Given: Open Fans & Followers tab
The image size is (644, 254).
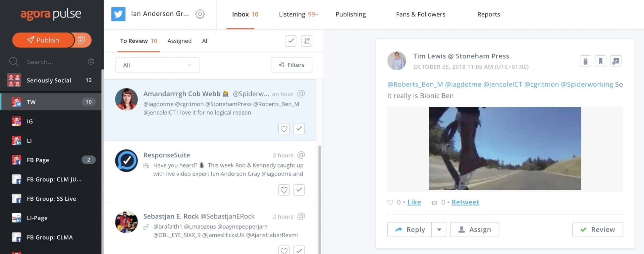Looking at the screenshot, I should [x=421, y=14].
